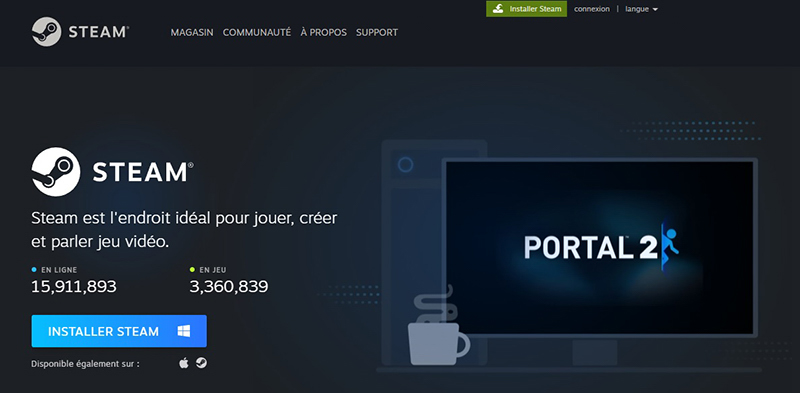Viewport: 800px width, 393px height.
Task: Click the Portal 2 screen image
Action: pos(600,248)
